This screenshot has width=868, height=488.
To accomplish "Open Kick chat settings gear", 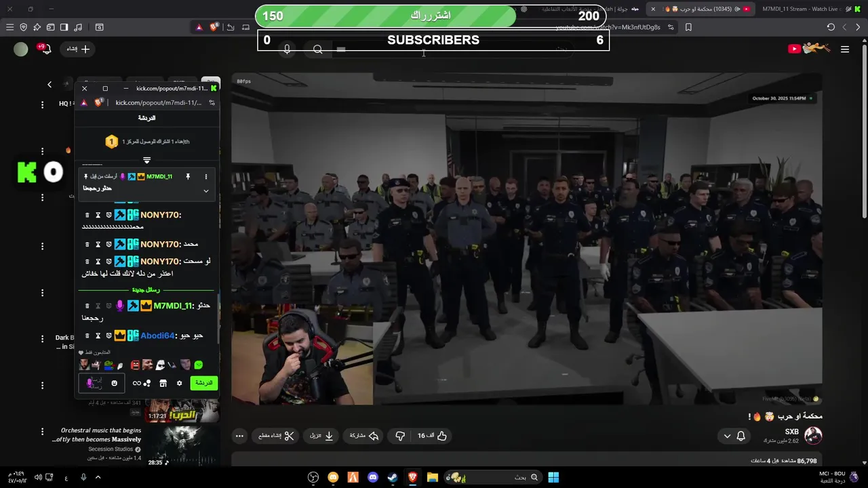I will 179,383.
